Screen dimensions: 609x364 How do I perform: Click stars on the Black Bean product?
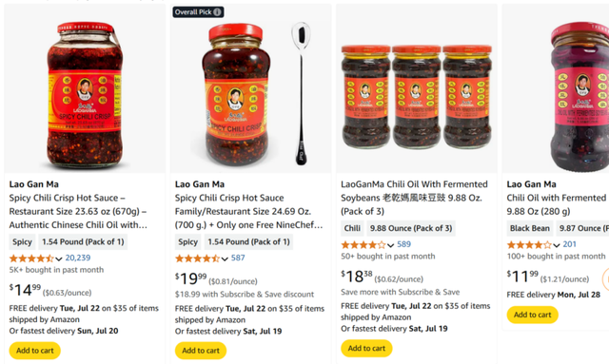click(529, 244)
